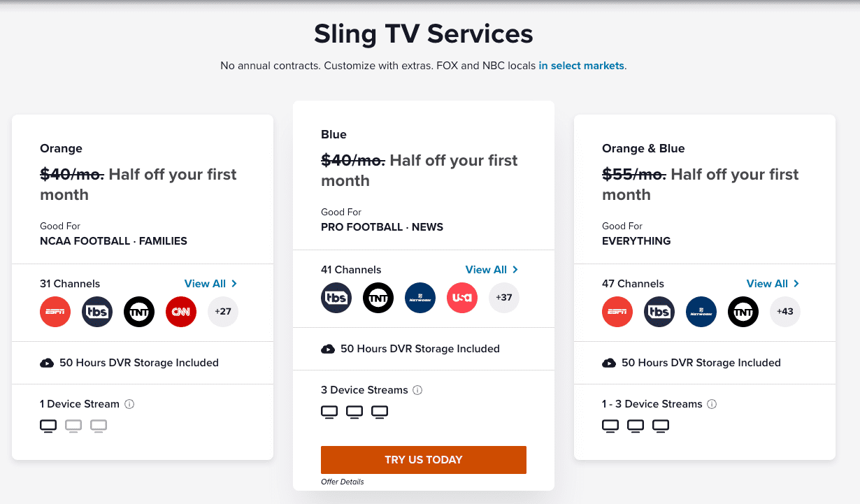Click the CNN logo under Orange plan channels

click(x=181, y=312)
